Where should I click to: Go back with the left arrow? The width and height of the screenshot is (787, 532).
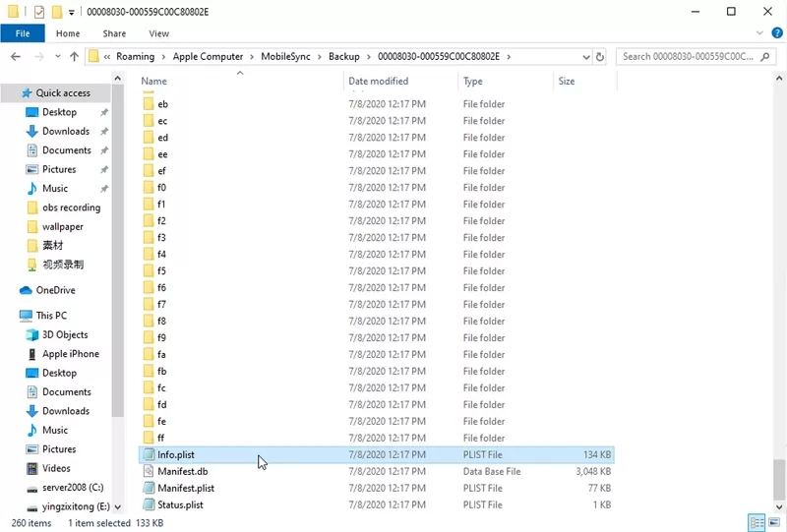(x=16, y=57)
